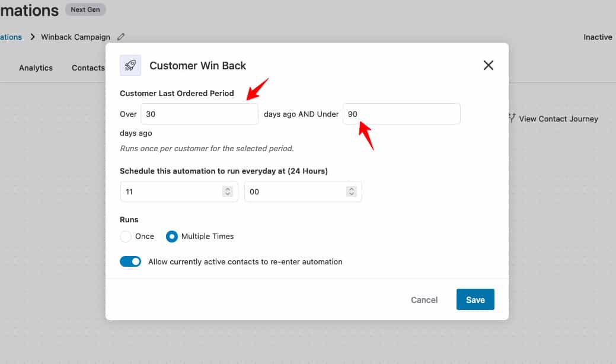Disable re-entry for currently active contacts
616x364 pixels.
(x=130, y=261)
